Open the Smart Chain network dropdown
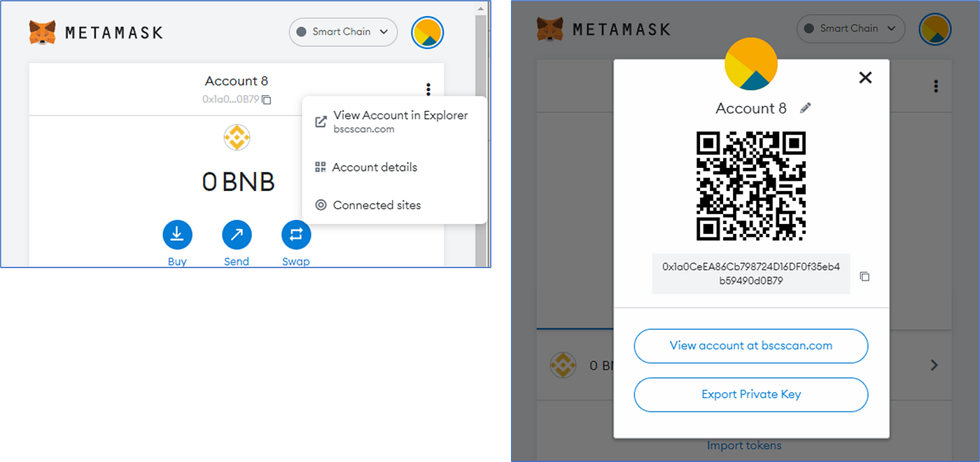The width and height of the screenshot is (980, 462). click(343, 32)
